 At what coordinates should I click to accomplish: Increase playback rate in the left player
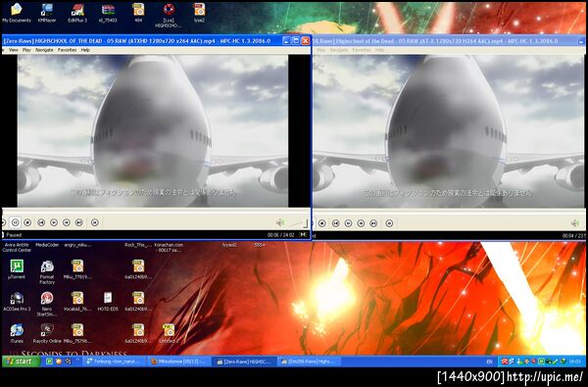[67, 222]
